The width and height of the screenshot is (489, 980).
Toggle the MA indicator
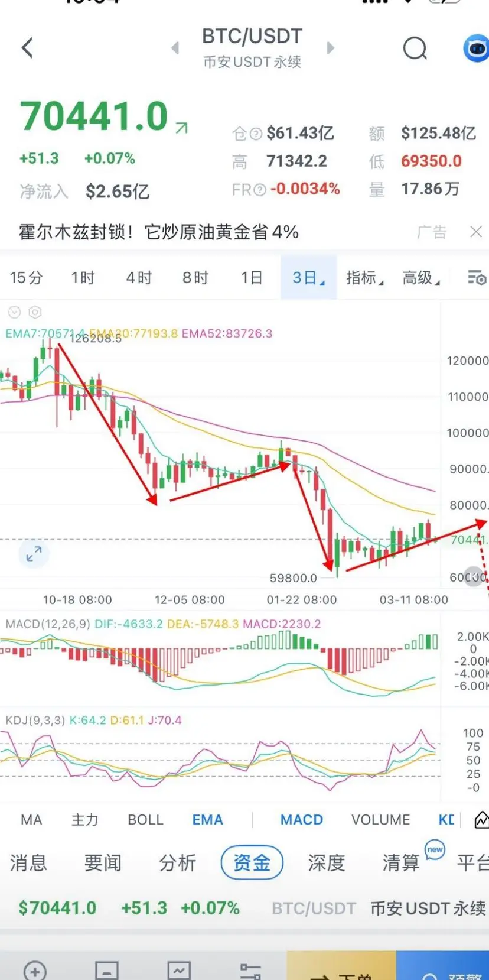point(31,820)
